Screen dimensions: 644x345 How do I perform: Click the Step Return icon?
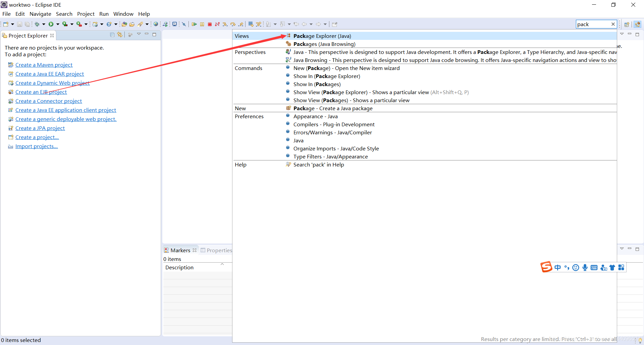click(x=241, y=24)
